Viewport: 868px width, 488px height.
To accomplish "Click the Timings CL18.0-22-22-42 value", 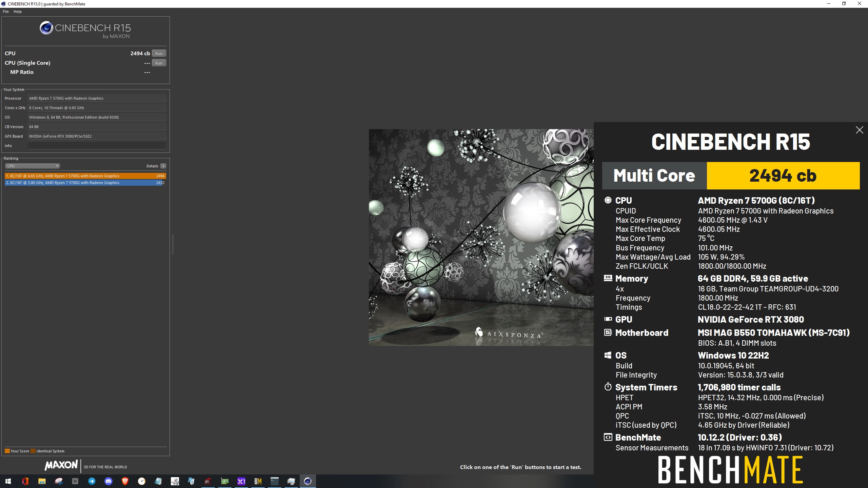I will tap(747, 307).
